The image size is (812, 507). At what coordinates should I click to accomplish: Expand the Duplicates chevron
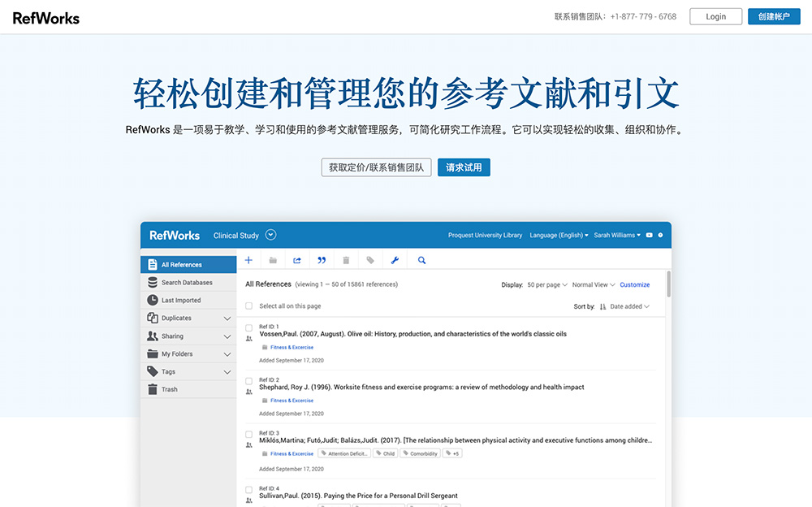227,318
